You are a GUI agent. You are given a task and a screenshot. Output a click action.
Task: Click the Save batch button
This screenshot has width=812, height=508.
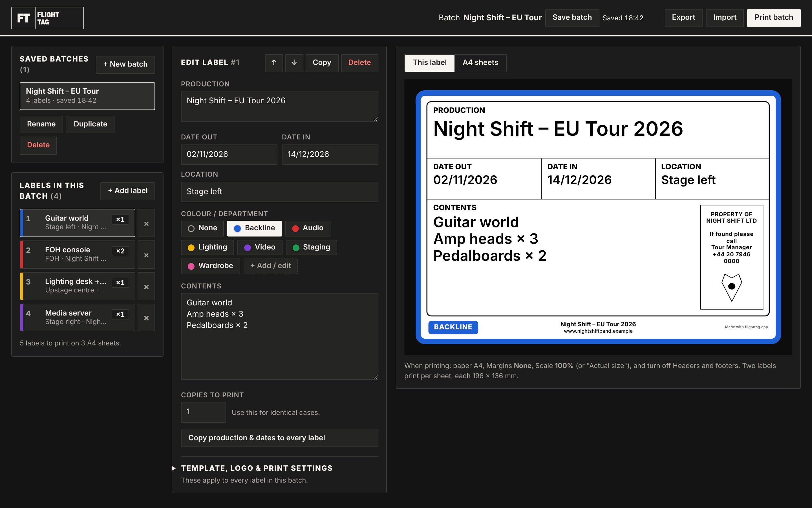coord(572,18)
